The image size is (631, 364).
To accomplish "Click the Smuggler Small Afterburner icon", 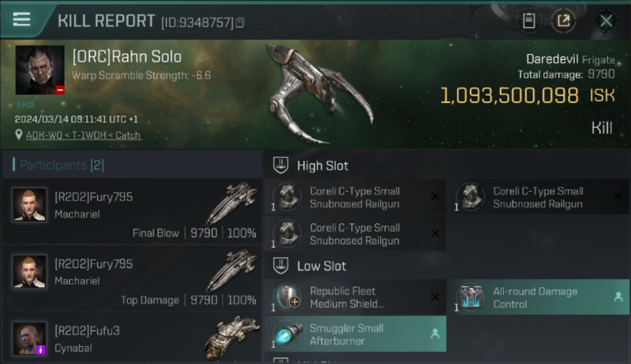I will tap(287, 334).
